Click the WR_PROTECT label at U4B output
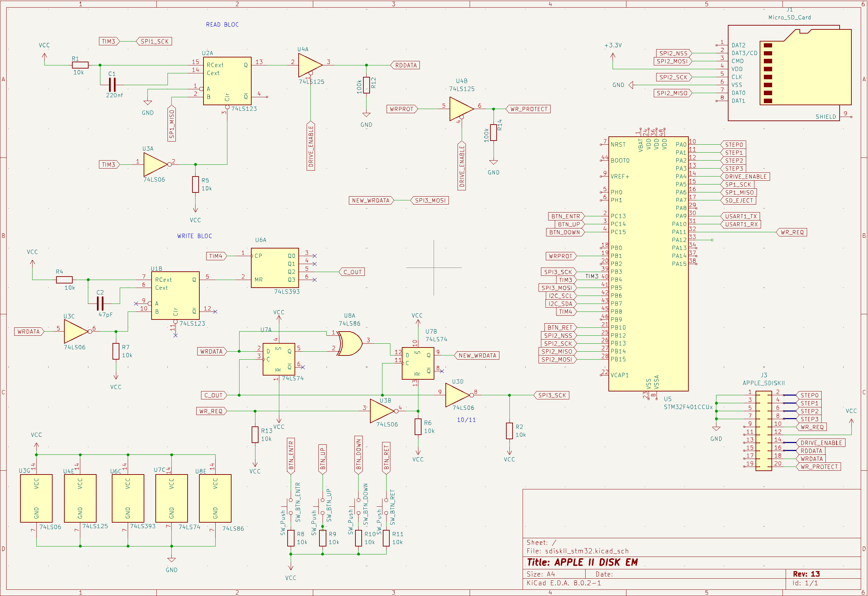 pos(528,109)
